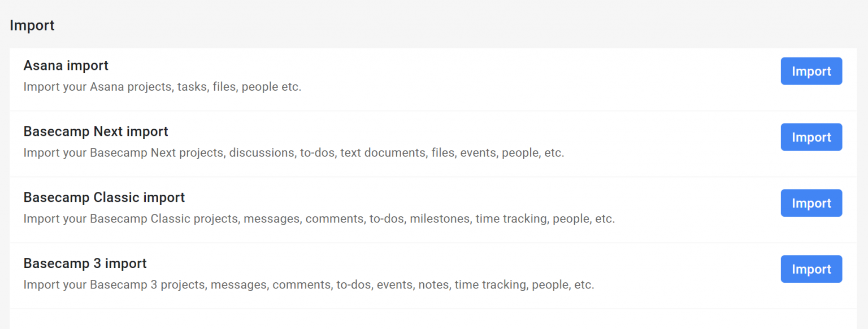
Task: Select the "Basecamp Next import" title
Action: coord(96,131)
